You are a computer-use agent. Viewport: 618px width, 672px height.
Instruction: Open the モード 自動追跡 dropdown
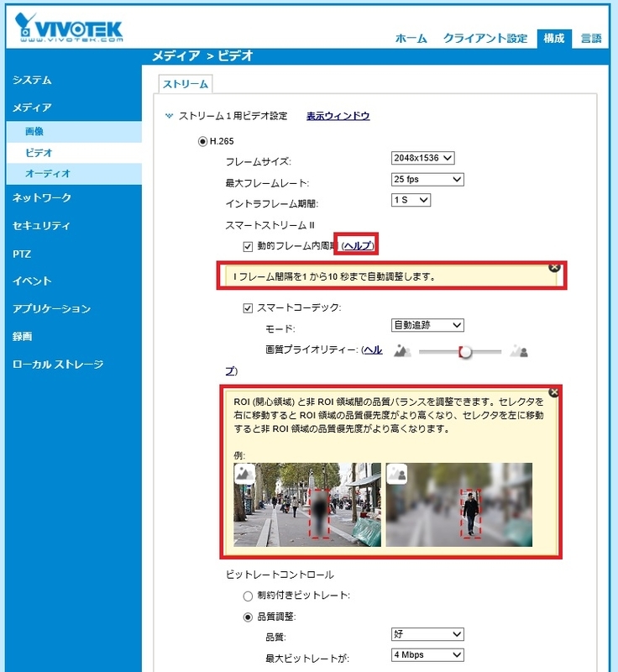pos(427,325)
